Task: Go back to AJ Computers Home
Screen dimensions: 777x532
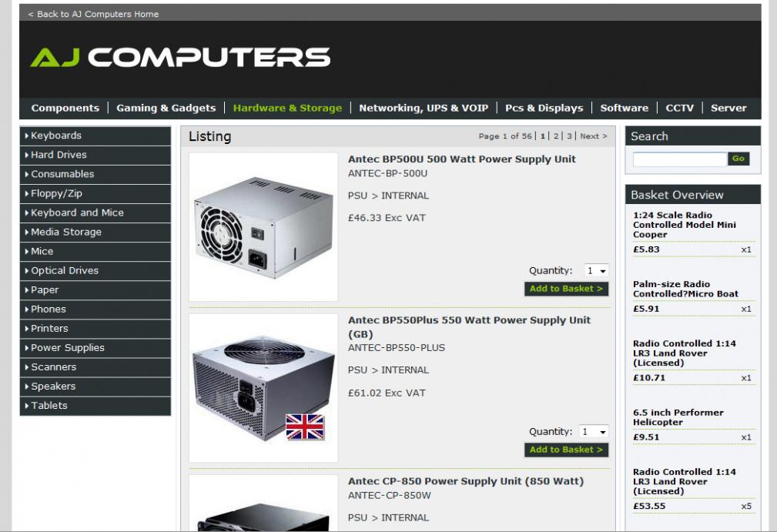Action: (94, 14)
